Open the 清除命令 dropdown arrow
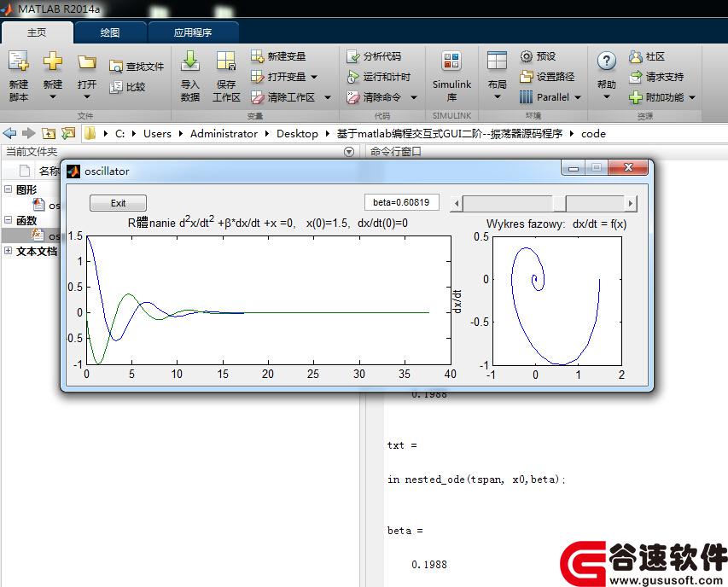Image resolution: width=728 pixels, height=587 pixels. tap(414, 97)
